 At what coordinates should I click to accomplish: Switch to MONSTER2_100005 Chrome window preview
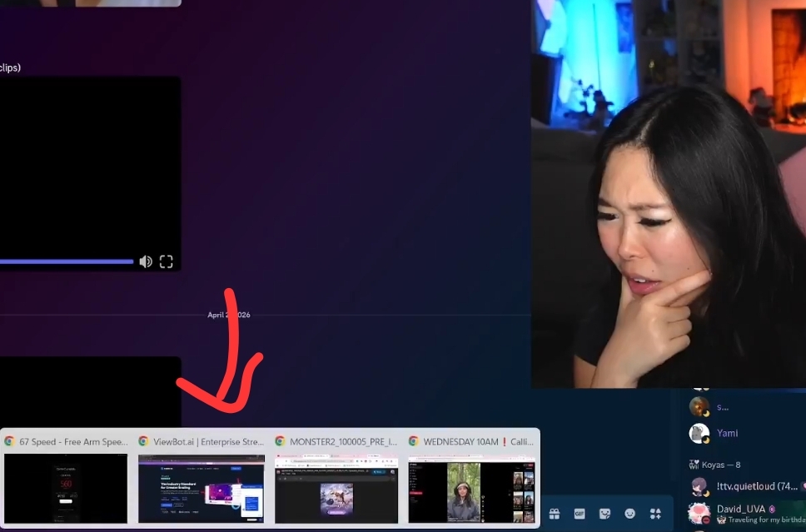(336, 489)
